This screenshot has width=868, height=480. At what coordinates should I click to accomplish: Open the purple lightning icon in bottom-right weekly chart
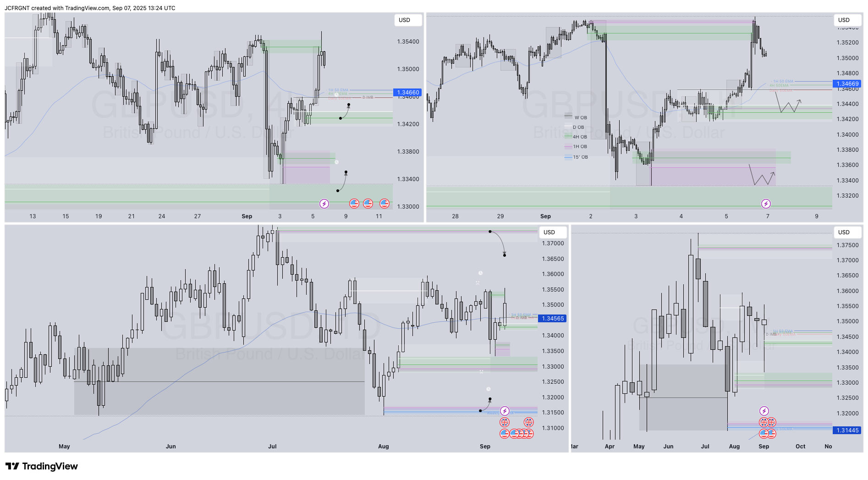(764, 411)
